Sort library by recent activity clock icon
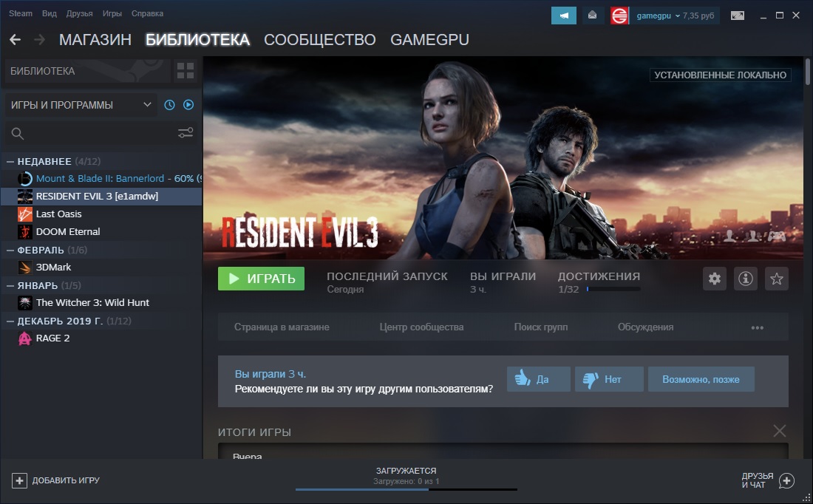Viewport: 813px width, 504px height. [x=169, y=105]
